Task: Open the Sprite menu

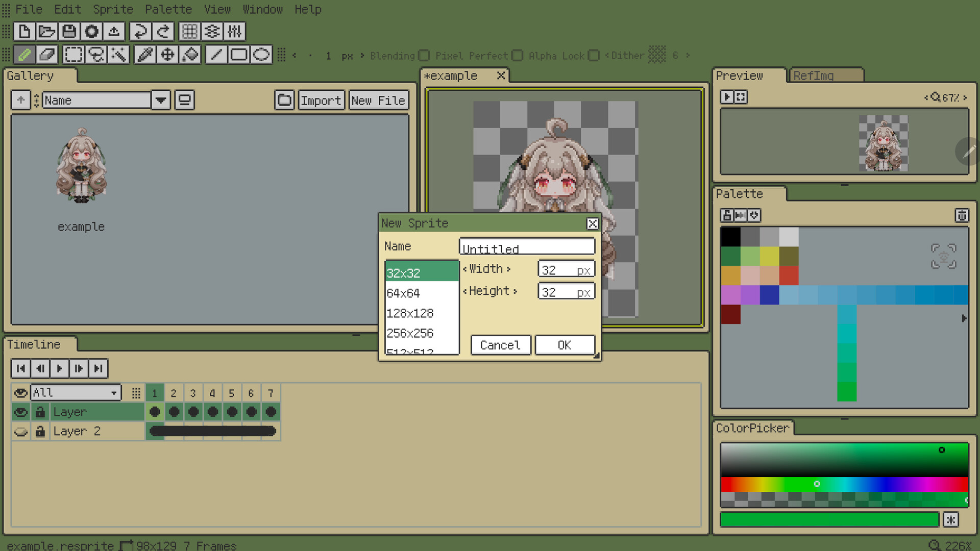Action: point(113,9)
